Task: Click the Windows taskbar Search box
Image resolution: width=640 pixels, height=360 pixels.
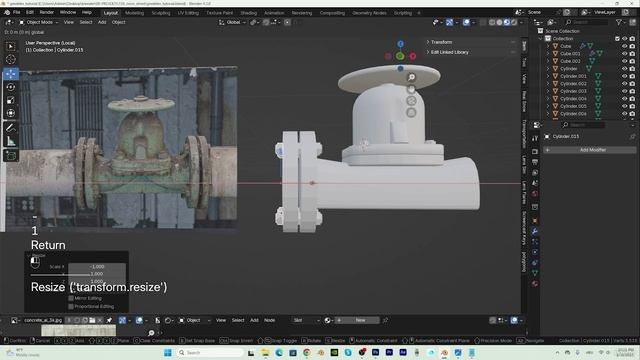Action: click(x=210, y=353)
